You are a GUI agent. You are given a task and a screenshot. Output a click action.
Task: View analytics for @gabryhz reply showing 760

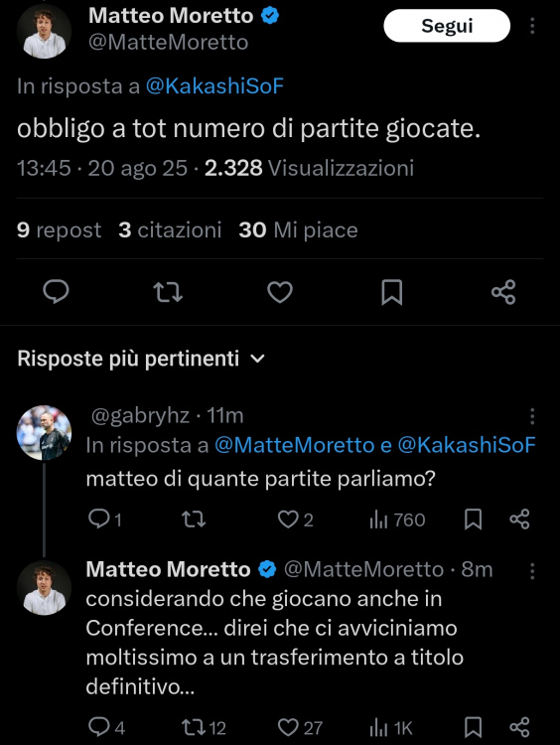397,520
